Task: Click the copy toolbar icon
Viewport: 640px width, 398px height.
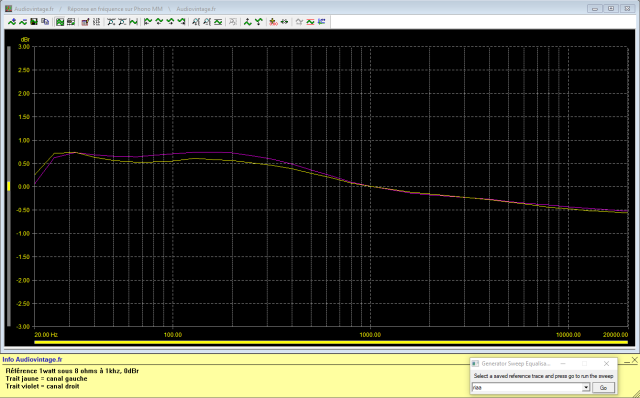Action: tap(45, 22)
